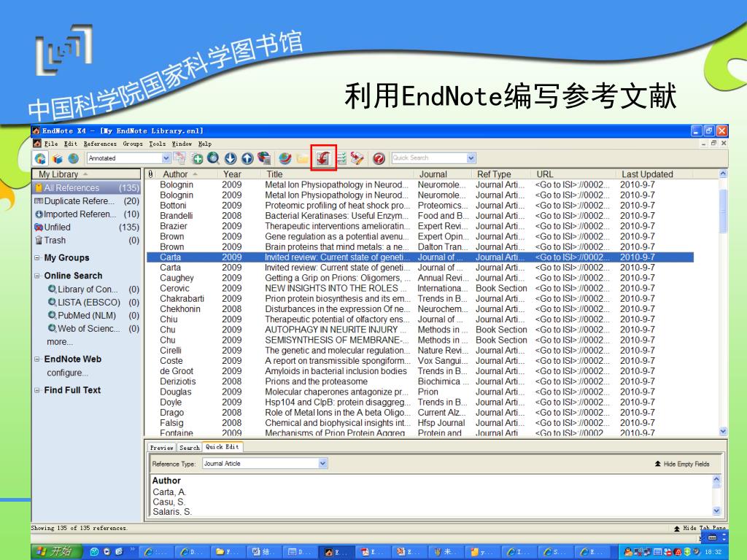Switch to the Search tab

(190, 448)
